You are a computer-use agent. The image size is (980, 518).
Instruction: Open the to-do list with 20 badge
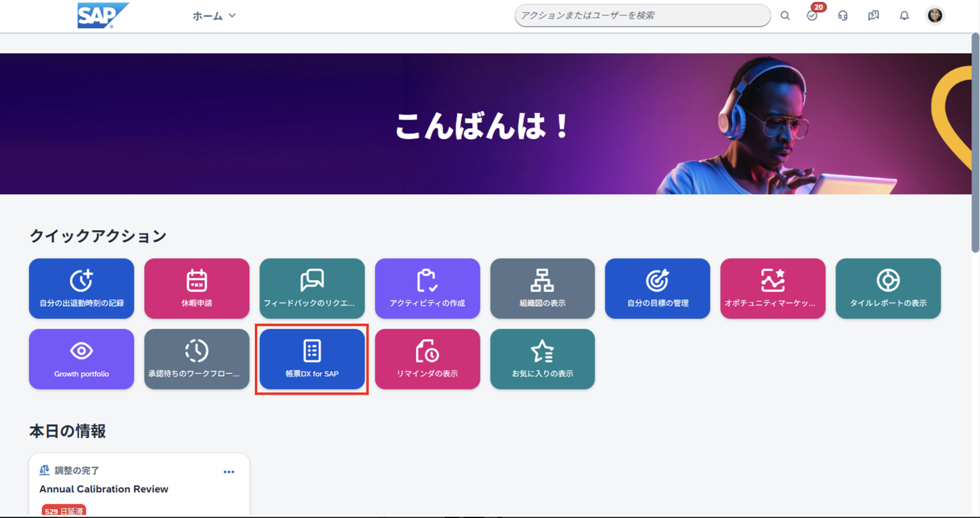[x=812, y=16]
